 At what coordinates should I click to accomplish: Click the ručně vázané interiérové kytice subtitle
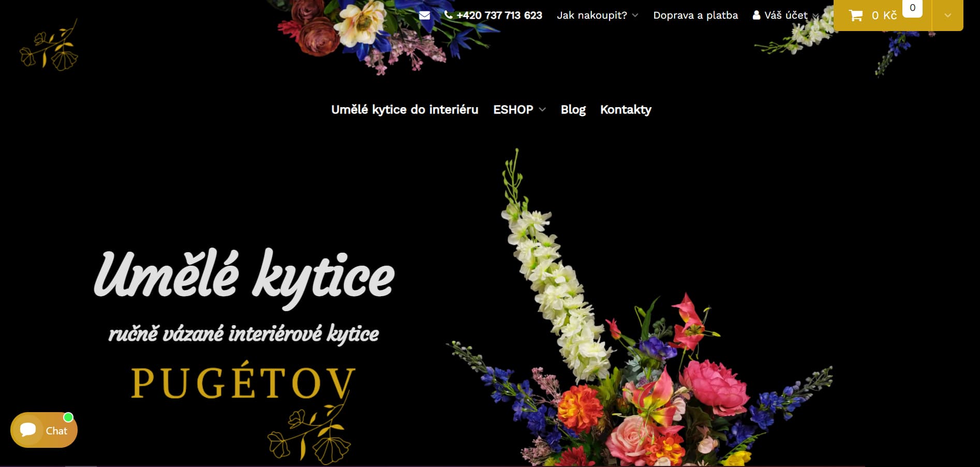click(x=244, y=334)
